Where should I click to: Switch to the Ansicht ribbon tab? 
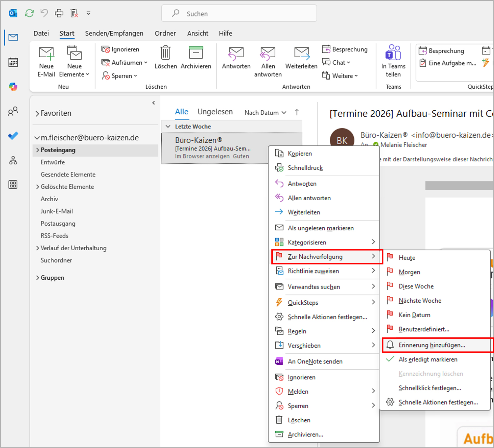[x=198, y=33]
